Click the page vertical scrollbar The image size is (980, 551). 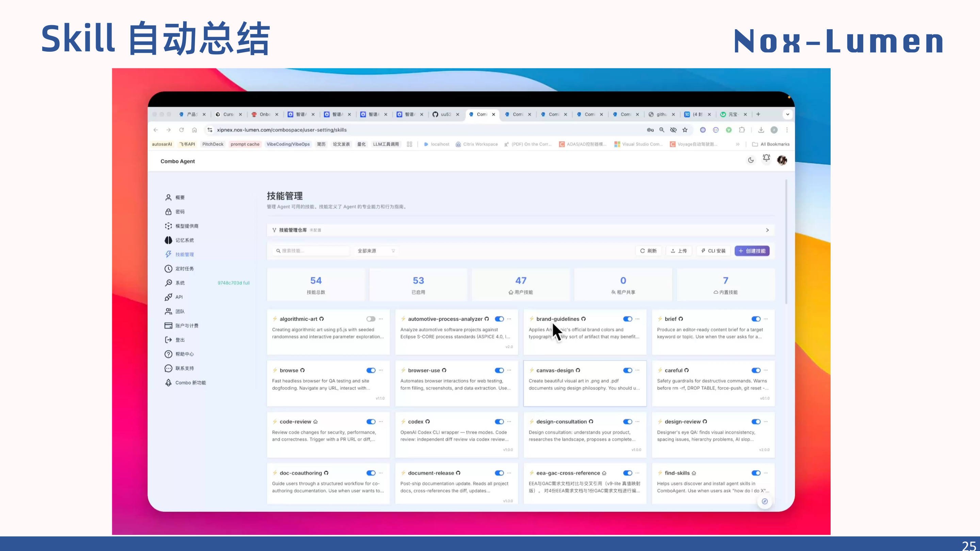786,242
